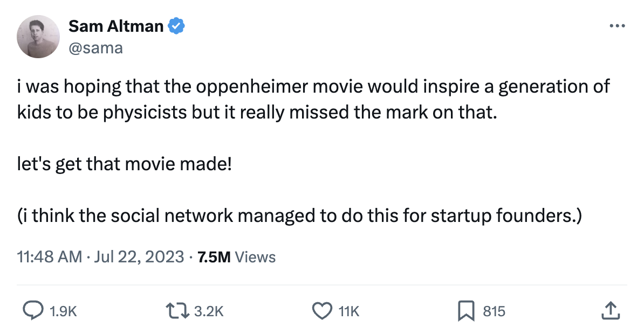Click the 3.2K repost count
Image resolution: width=644 pixels, height=334 pixels.
point(208,311)
